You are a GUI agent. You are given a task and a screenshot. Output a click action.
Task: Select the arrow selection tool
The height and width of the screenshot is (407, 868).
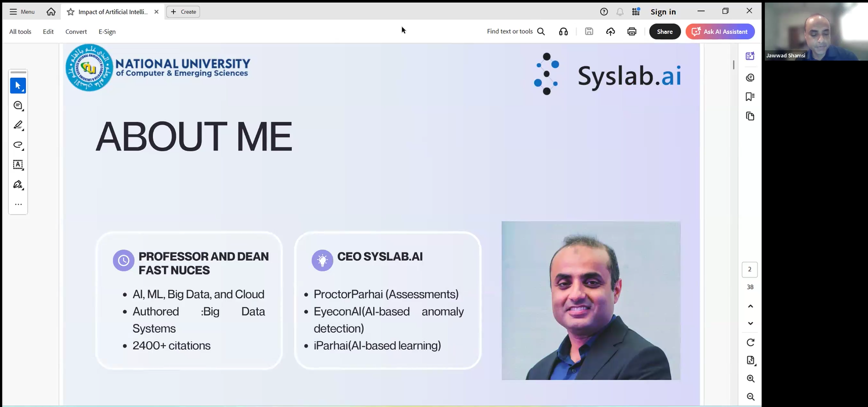18,86
